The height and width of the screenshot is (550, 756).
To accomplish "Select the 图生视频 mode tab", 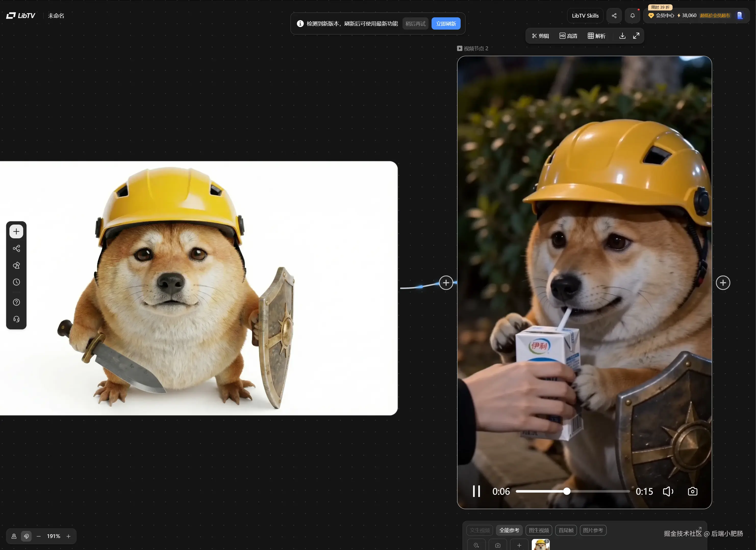I will [x=539, y=530].
